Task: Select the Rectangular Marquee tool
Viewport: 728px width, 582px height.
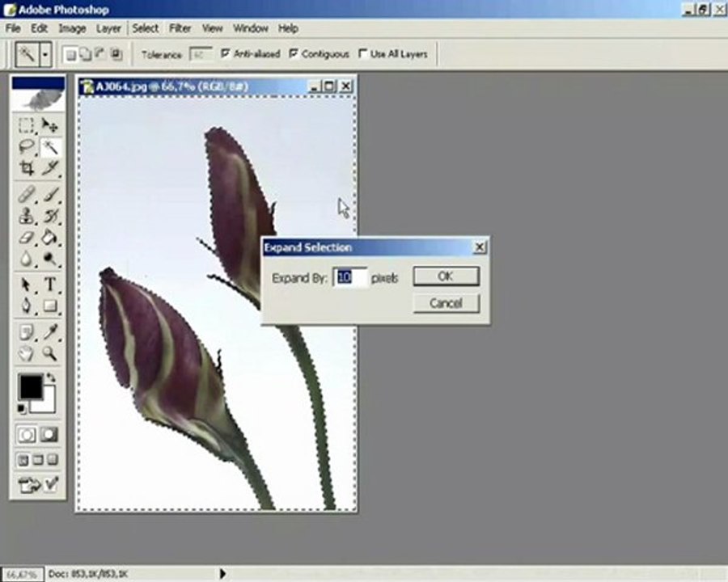Action: (x=26, y=125)
